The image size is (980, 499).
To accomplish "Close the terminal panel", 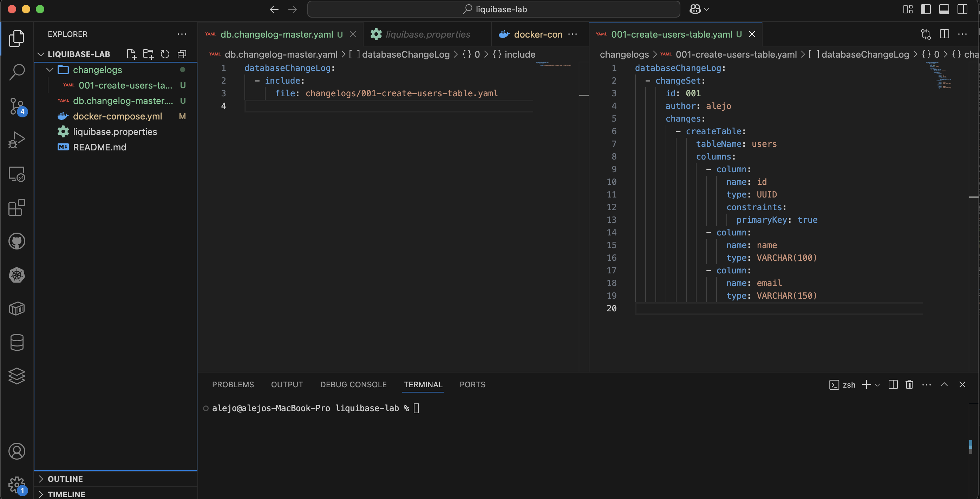I will tap(962, 384).
